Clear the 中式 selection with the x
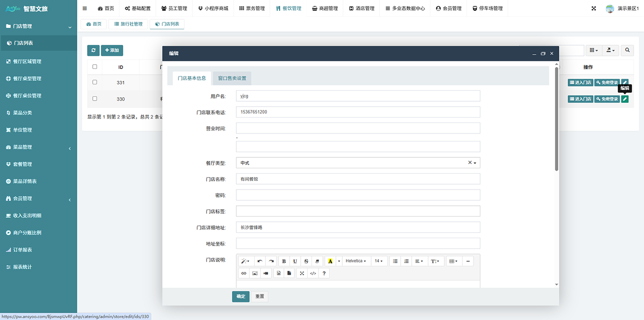This screenshot has height=320, width=644. click(x=470, y=163)
